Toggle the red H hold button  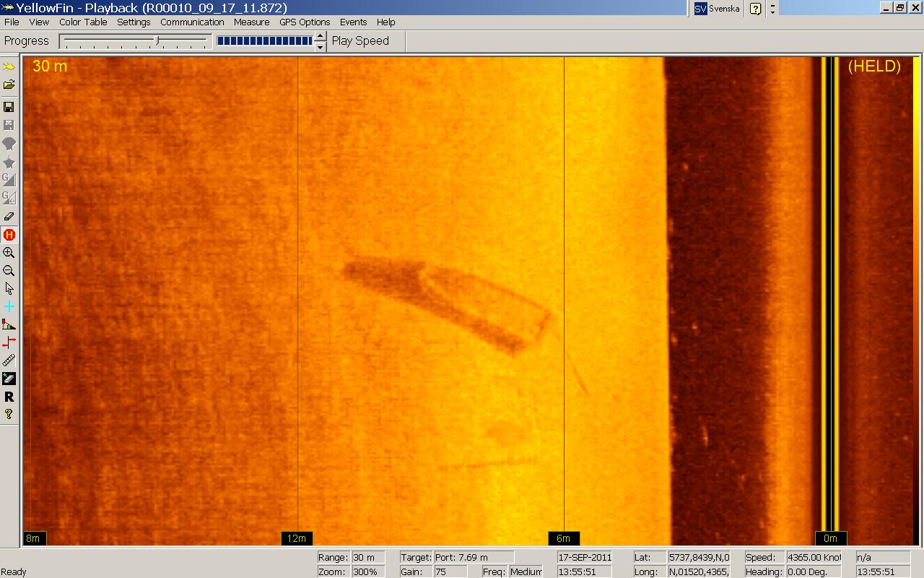click(x=9, y=235)
